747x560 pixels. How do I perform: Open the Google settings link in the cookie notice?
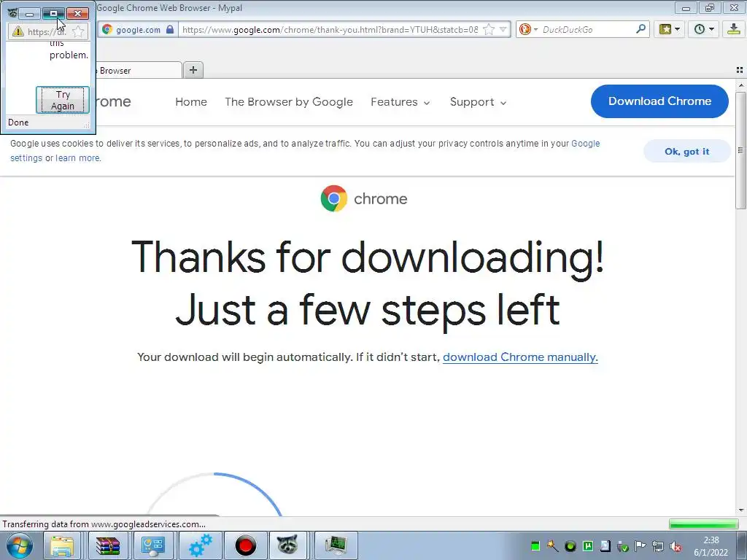pos(586,144)
